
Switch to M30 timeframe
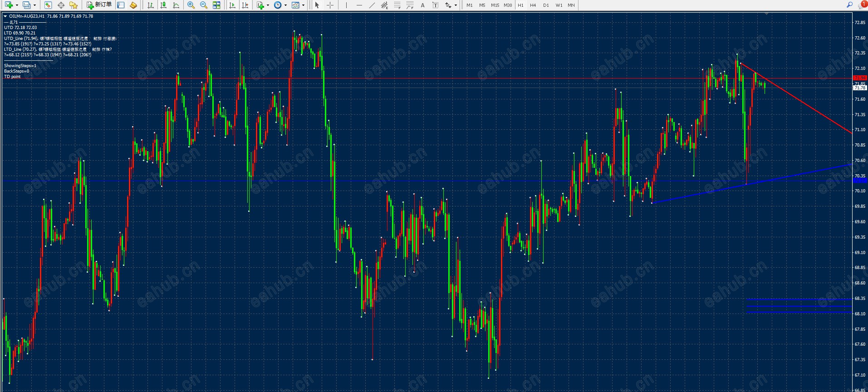[508, 5]
